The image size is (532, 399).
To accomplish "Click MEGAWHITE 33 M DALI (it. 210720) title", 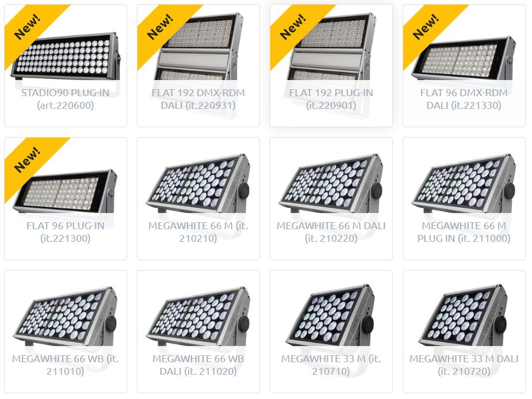I will coord(464,365).
